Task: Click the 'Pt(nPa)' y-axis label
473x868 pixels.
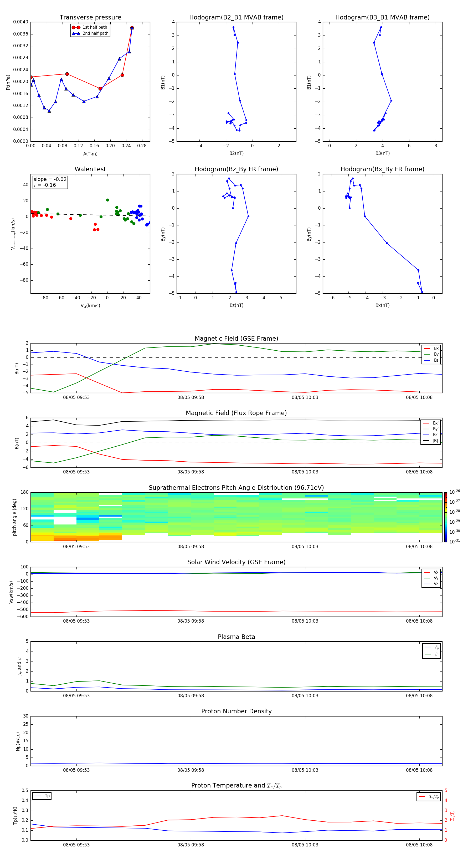Action: pyautogui.click(x=8, y=82)
